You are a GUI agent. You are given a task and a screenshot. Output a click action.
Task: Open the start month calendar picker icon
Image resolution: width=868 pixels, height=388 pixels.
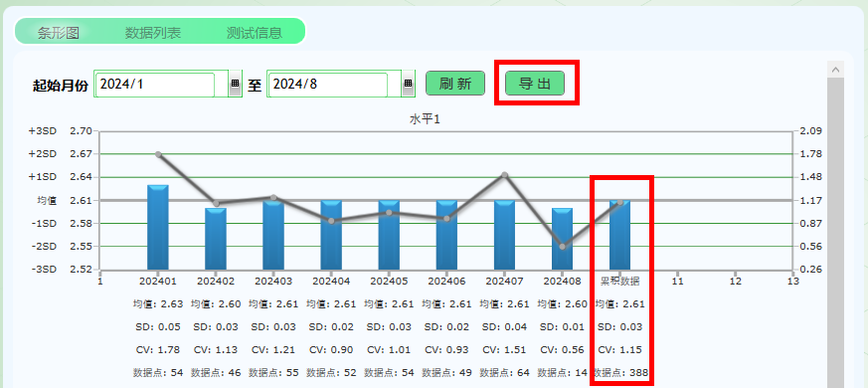(x=236, y=84)
